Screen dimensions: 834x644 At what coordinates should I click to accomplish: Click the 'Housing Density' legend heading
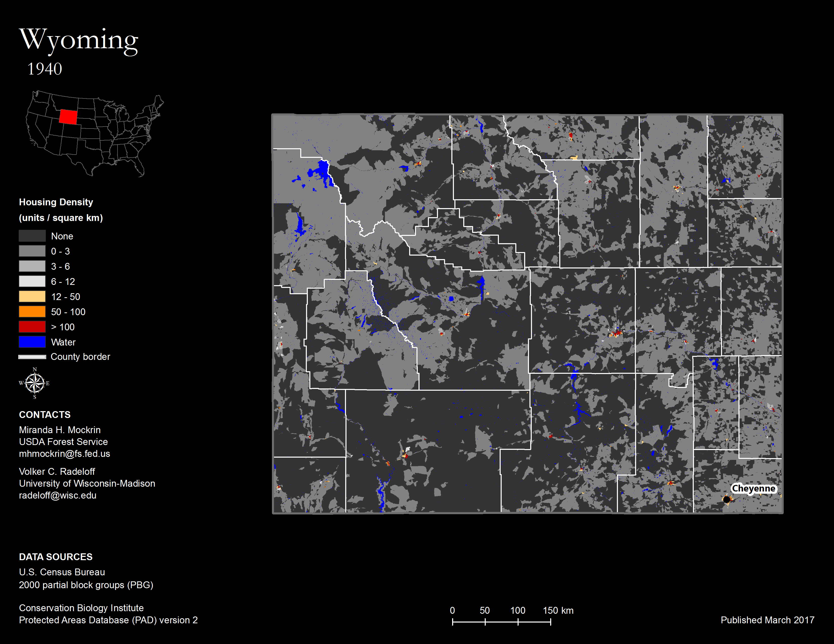pos(56,202)
